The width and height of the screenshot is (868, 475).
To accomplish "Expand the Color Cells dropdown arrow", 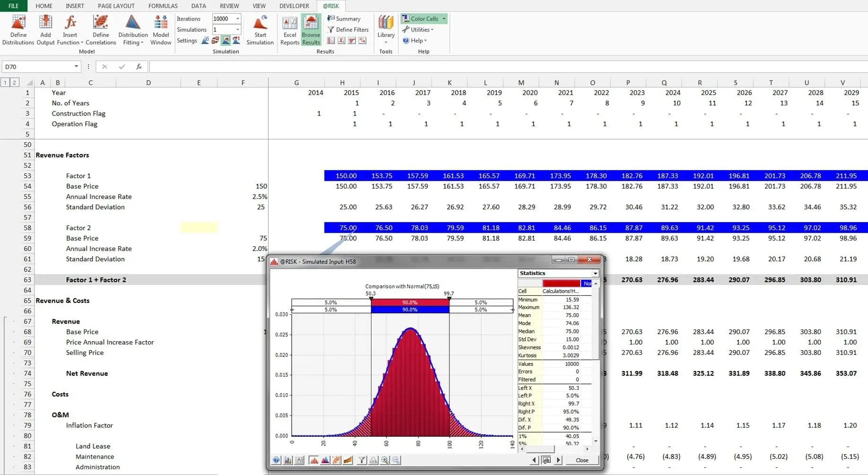I will 444,19.
